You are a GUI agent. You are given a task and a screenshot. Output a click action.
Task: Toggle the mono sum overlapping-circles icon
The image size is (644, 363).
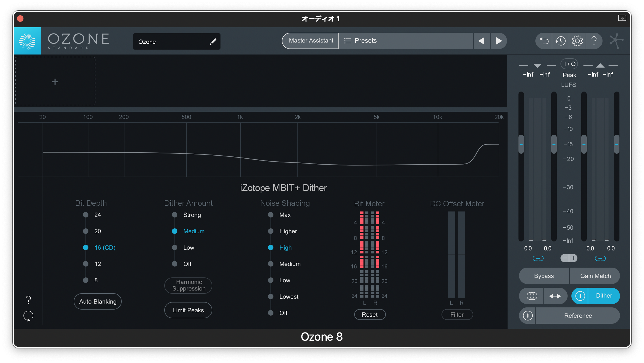pyautogui.click(x=532, y=296)
